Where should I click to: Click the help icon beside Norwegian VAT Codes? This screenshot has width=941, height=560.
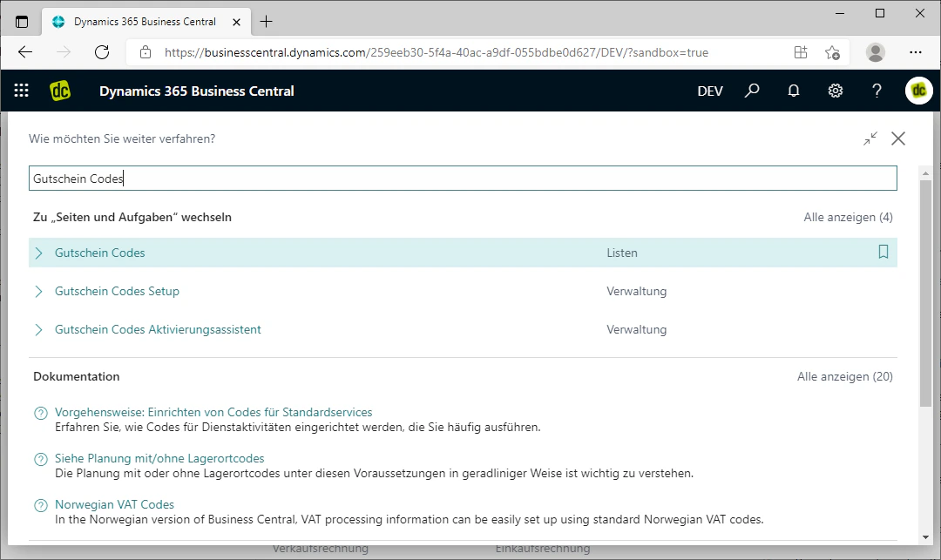click(x=41, y=505)
